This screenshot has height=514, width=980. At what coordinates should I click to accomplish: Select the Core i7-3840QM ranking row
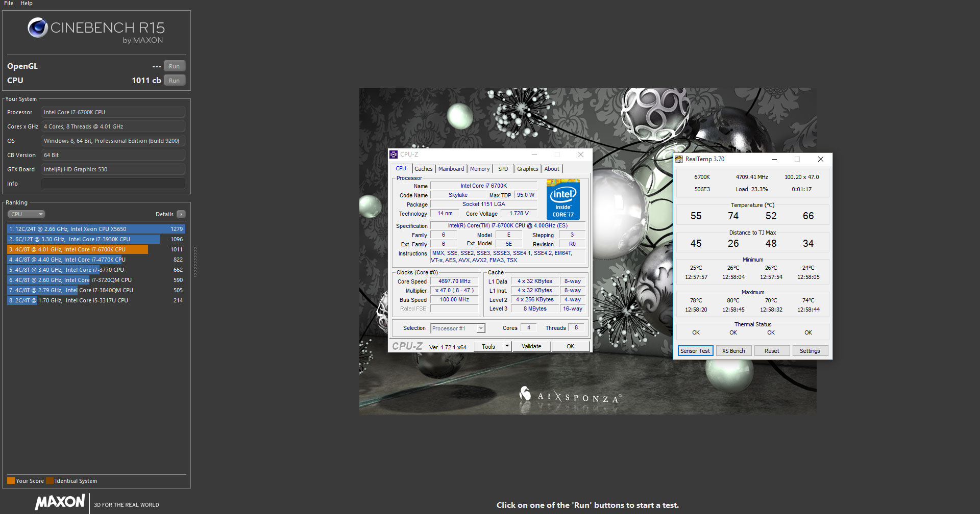(x=96, y=290)
